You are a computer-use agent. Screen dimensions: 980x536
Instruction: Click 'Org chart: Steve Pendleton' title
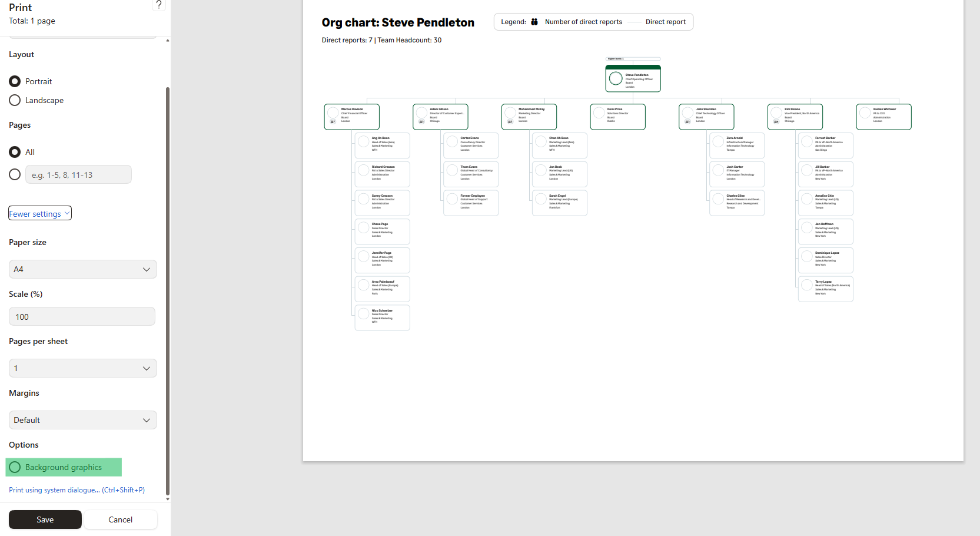coord(398,22)
